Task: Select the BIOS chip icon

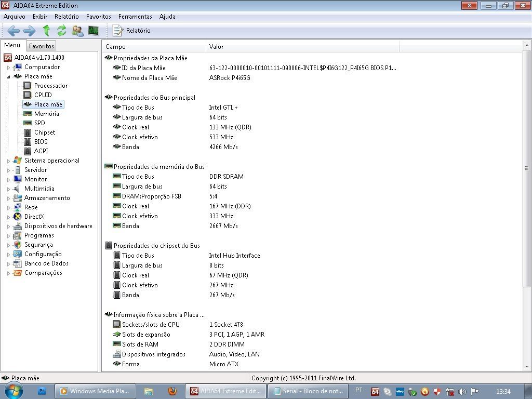Action: [x=28, y=142]
